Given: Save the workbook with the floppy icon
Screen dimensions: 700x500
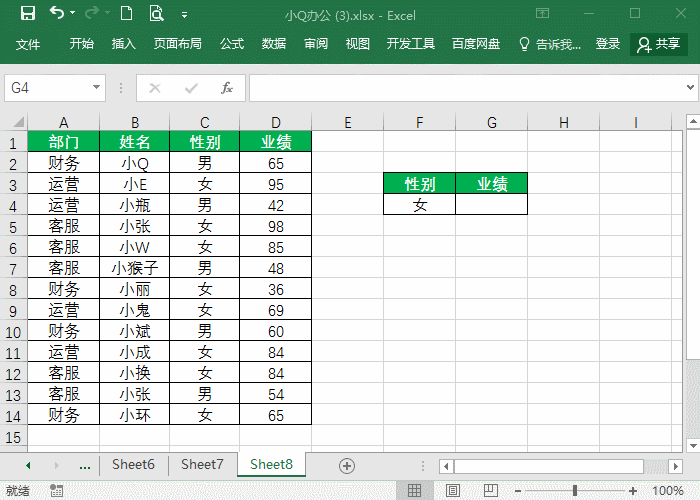Looking at the screenshot, I should (28, 13).
